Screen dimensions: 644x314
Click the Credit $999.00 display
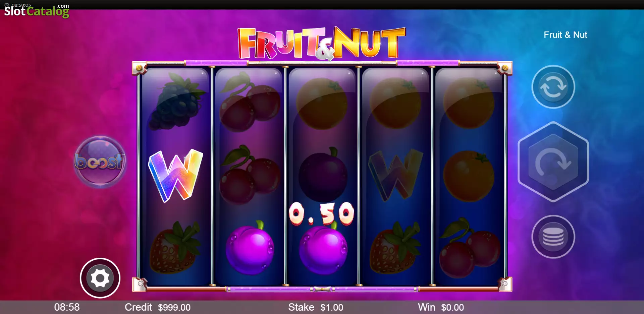click(x=158, y=307)
